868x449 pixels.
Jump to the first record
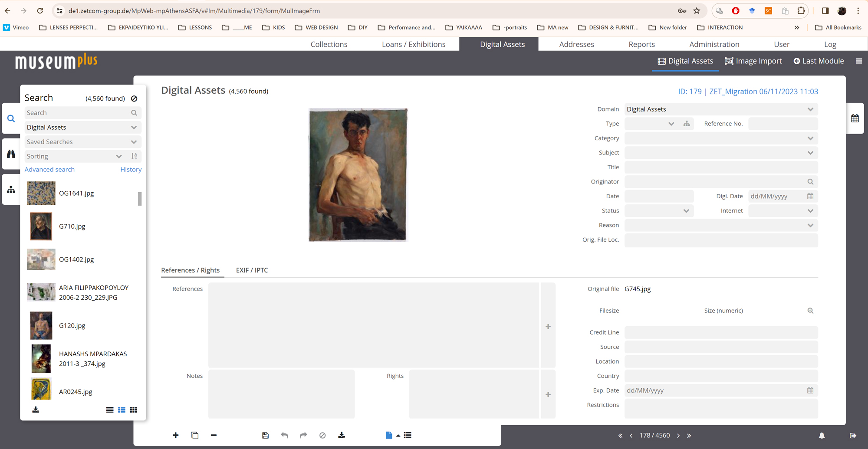point(620,436)
